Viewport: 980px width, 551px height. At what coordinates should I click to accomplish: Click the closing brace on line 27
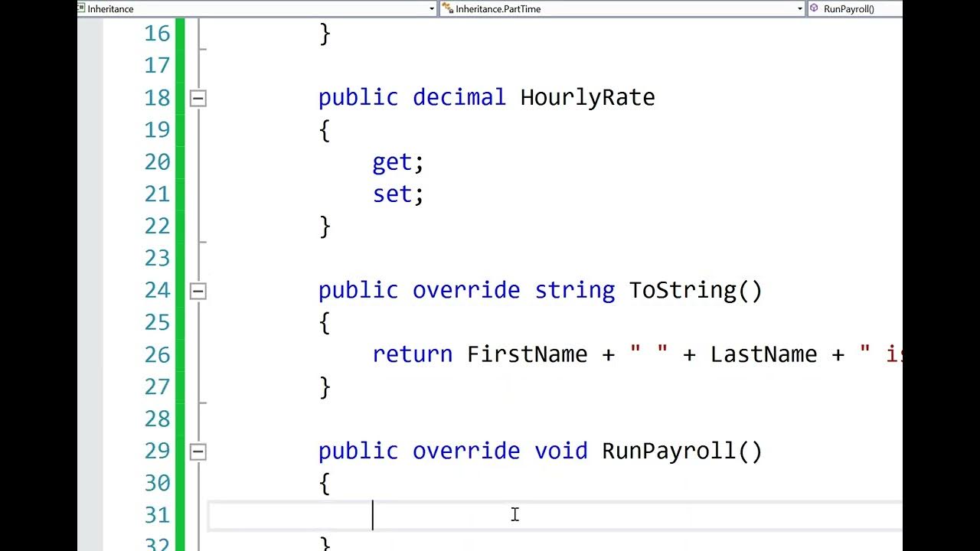pos(325,387)
